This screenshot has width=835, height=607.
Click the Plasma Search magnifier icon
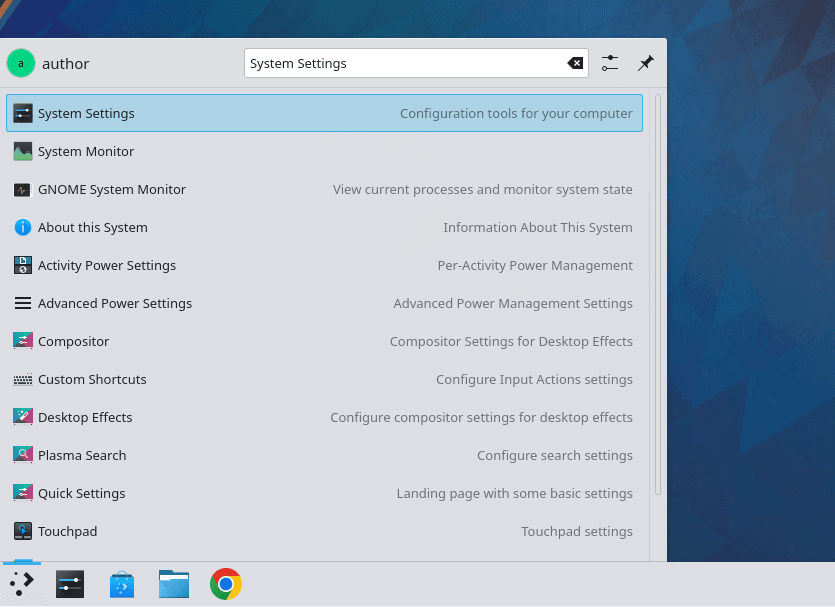tap(22, 455)
